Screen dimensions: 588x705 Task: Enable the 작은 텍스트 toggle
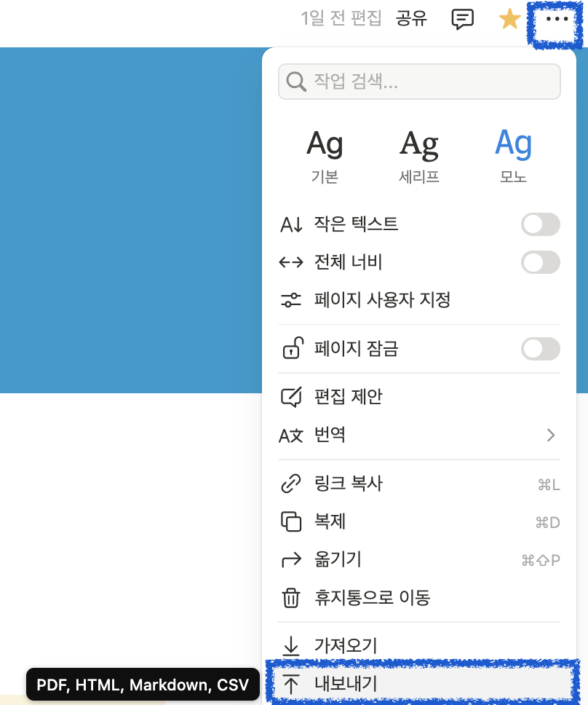(540, 224)
